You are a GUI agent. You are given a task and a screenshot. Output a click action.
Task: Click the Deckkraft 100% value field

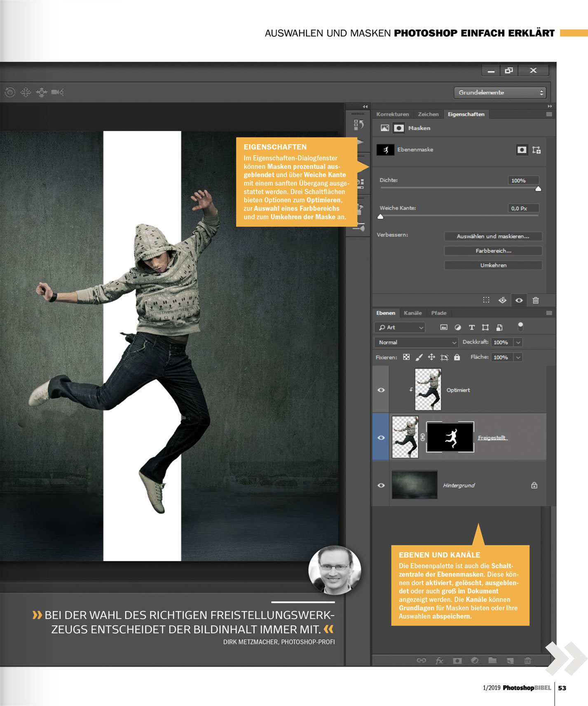coord(502,342)
